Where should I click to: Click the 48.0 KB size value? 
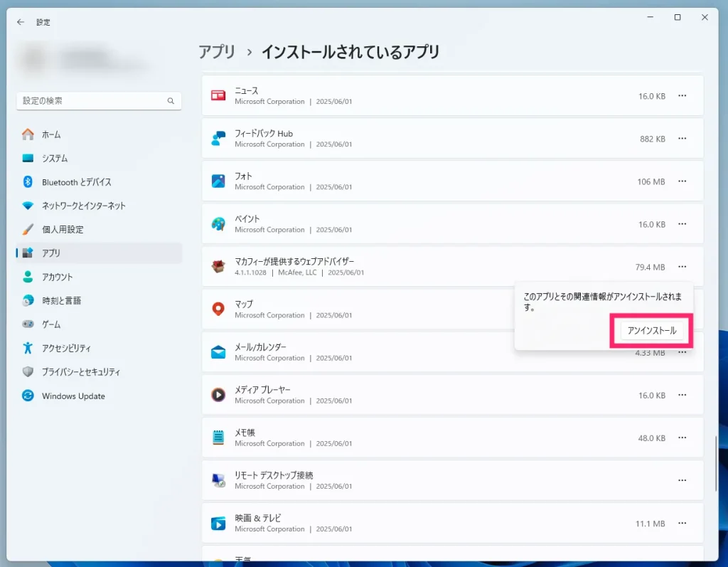click(x=651, y=438)
